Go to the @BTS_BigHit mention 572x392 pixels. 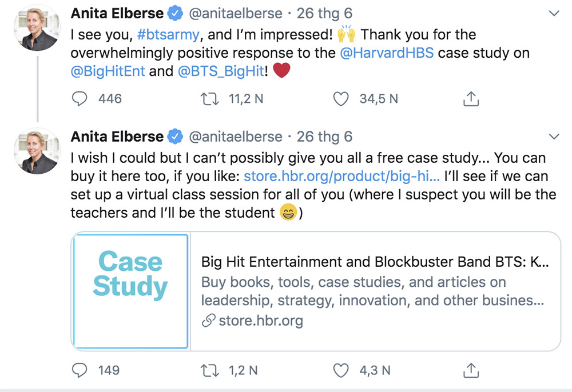click(220, 73)
